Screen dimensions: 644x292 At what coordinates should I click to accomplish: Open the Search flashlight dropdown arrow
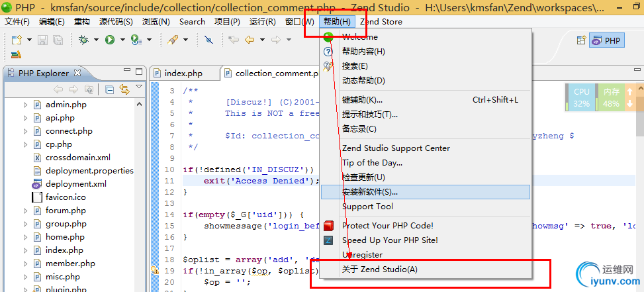tap(185, 40)
